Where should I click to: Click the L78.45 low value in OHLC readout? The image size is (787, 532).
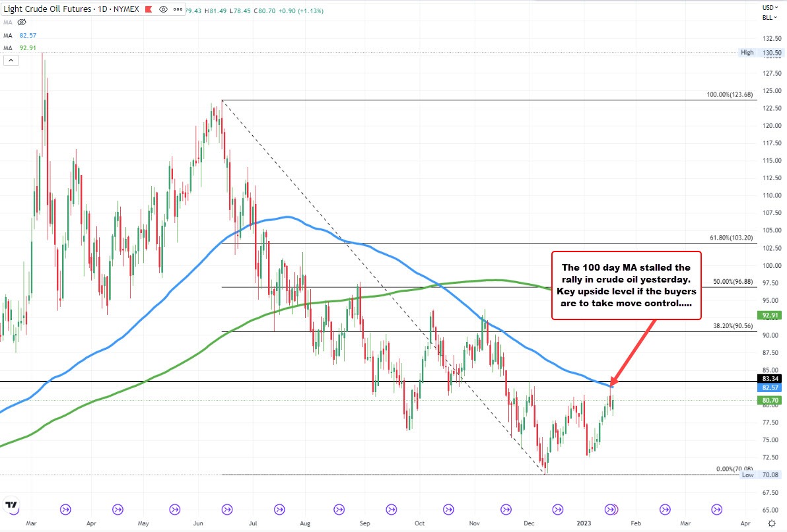240,11
